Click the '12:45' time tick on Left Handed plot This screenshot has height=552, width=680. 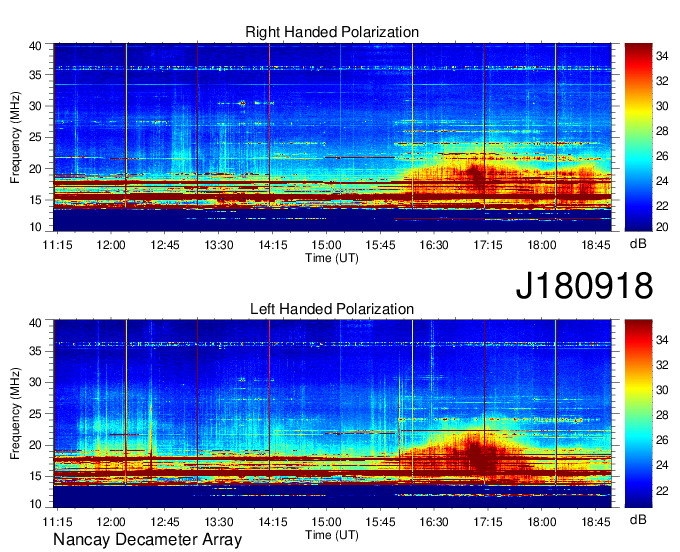pos(165,522)
